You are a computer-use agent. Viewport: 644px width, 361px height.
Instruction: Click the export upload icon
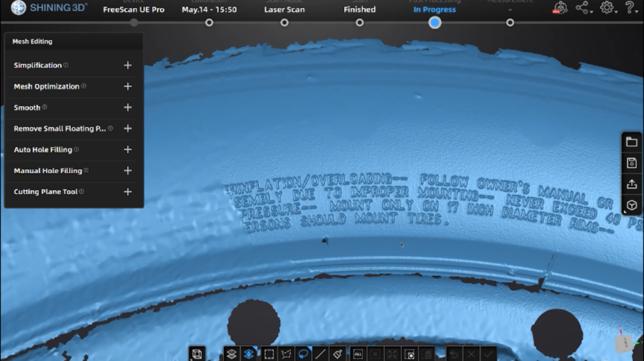pyautogui.click(x=631, y=184)
